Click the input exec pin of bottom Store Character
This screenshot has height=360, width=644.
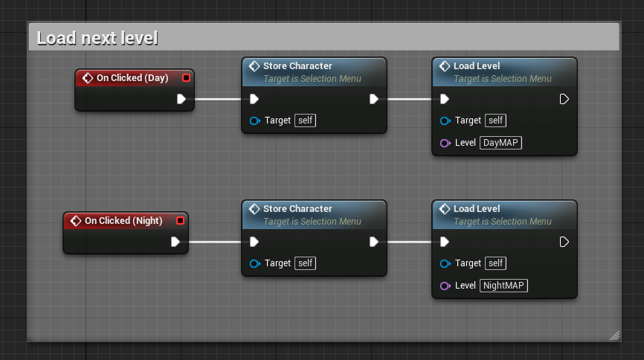click(254, 242)
